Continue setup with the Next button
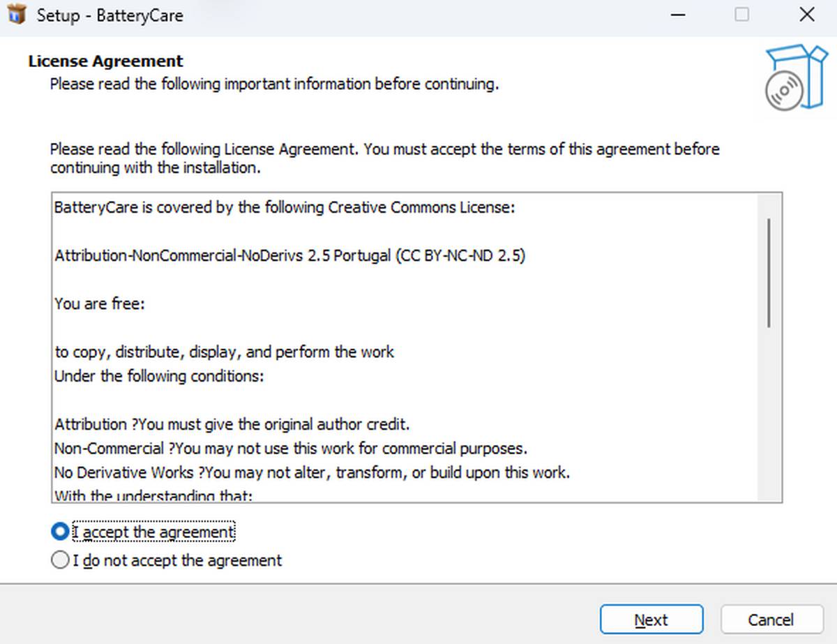Image resolution: width=837 pixels, height=644 pixels. coord(651,620)
